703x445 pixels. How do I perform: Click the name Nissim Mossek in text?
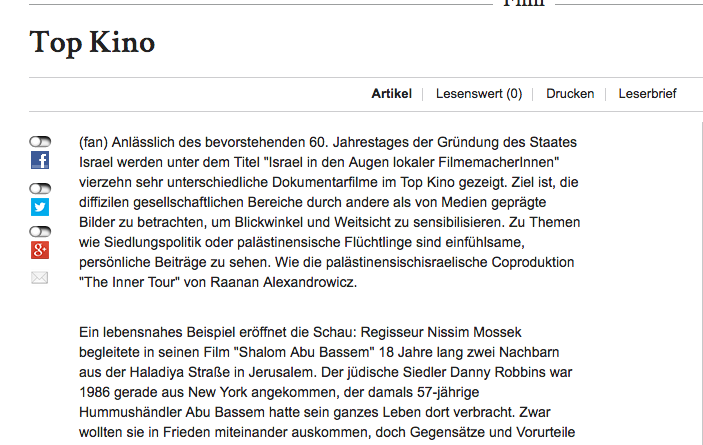coord(474,332)
